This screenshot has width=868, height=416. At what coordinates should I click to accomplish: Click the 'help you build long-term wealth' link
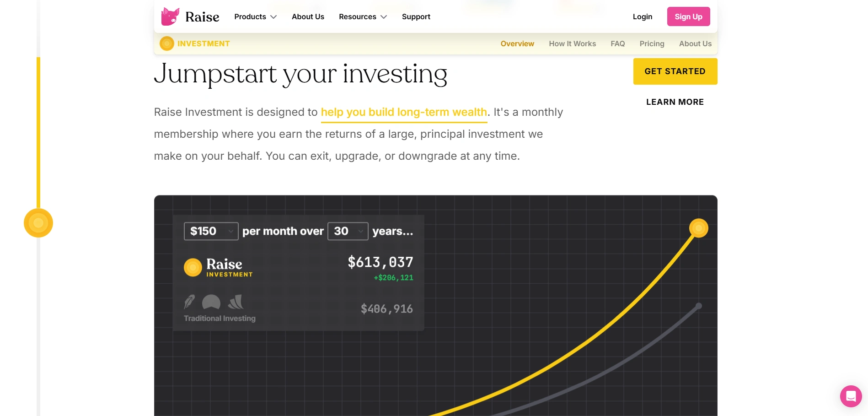pyautogui.click(x=404, y=112)
